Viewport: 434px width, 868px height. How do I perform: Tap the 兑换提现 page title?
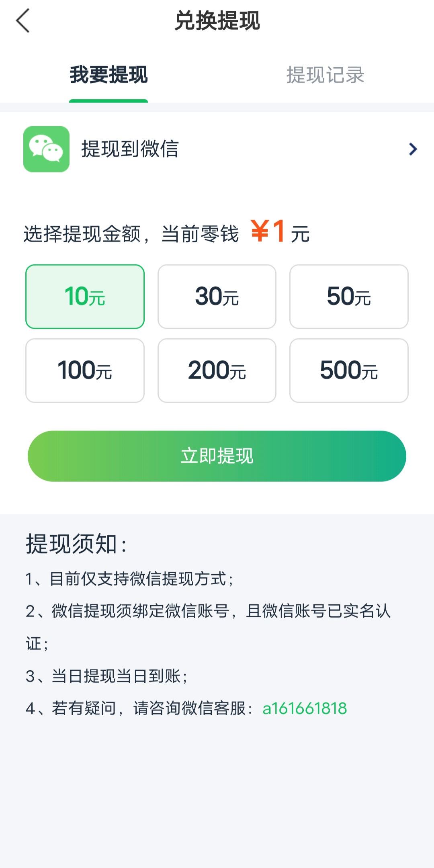click(217, 21)
